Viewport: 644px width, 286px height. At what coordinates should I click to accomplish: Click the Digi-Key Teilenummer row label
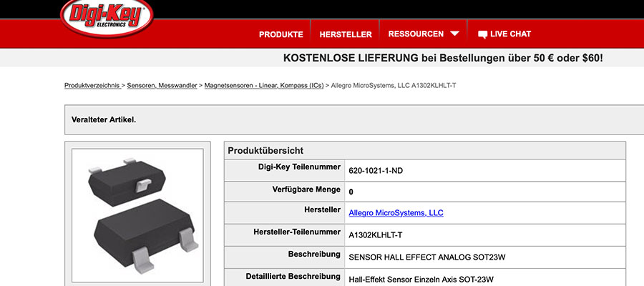[299, 167]
